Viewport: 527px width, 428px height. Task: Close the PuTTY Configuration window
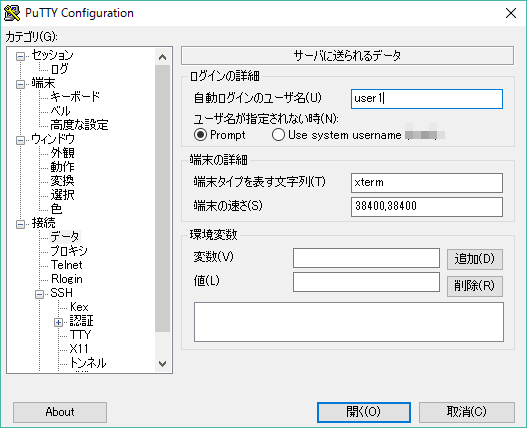point(511,13)
